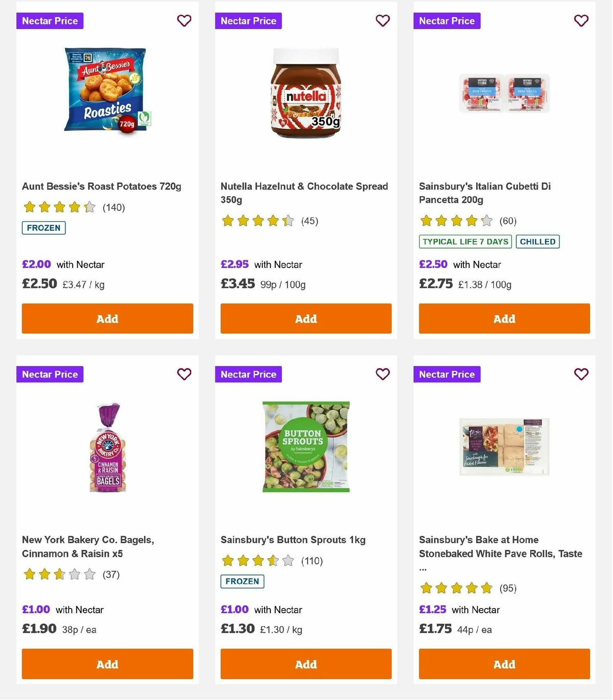Open the Stonebaked White Pave Rolls product page
The height and width of the screenshot is (700, 613).
pos(500,553)
